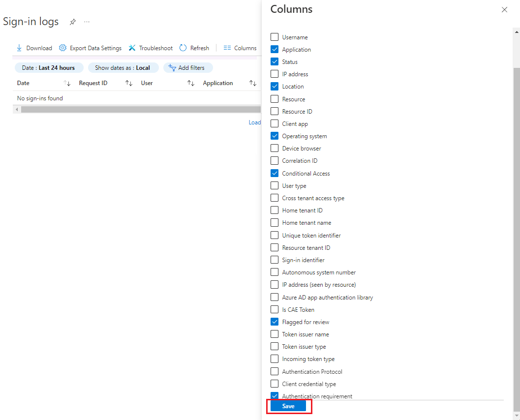
Task: Open the Columns toolbar button
Action: click(240, 48)
